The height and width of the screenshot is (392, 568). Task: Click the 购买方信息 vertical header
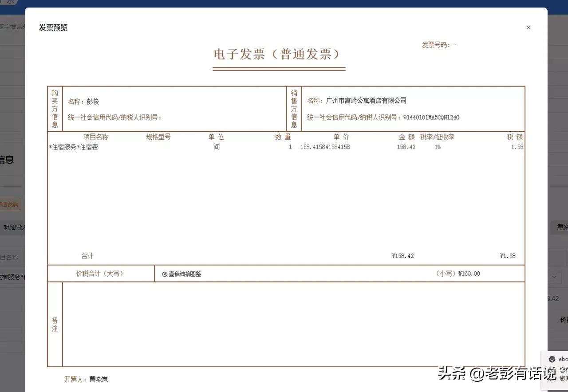tap(55, 109)
